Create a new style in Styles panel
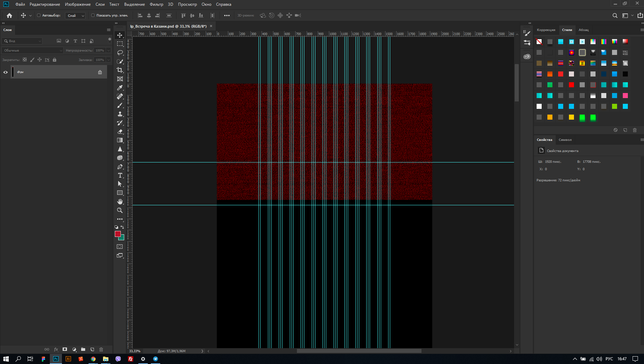This screenshot has height=364, width=644. 625,130
